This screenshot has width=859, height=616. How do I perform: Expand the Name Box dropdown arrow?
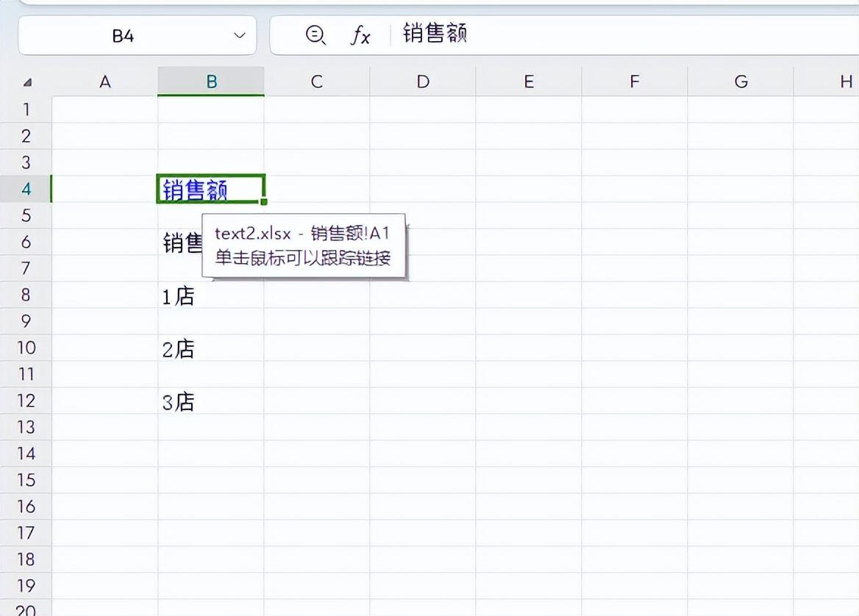tap(240, 35)
